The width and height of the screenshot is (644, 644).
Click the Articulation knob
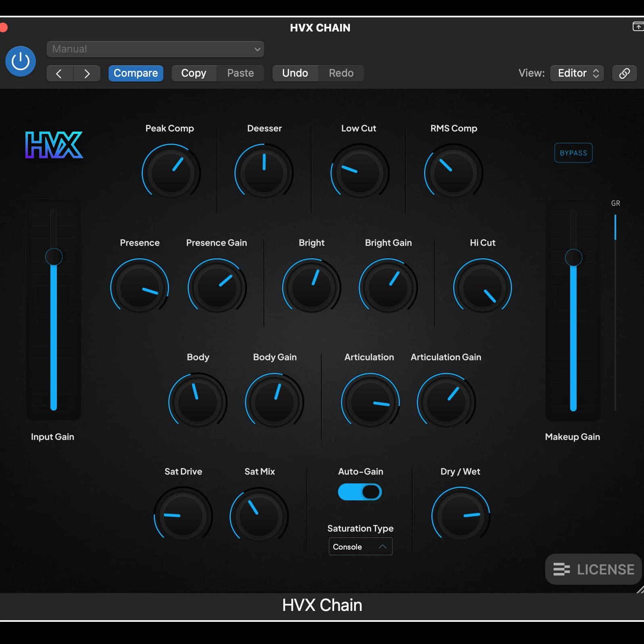tap(370, 402)
